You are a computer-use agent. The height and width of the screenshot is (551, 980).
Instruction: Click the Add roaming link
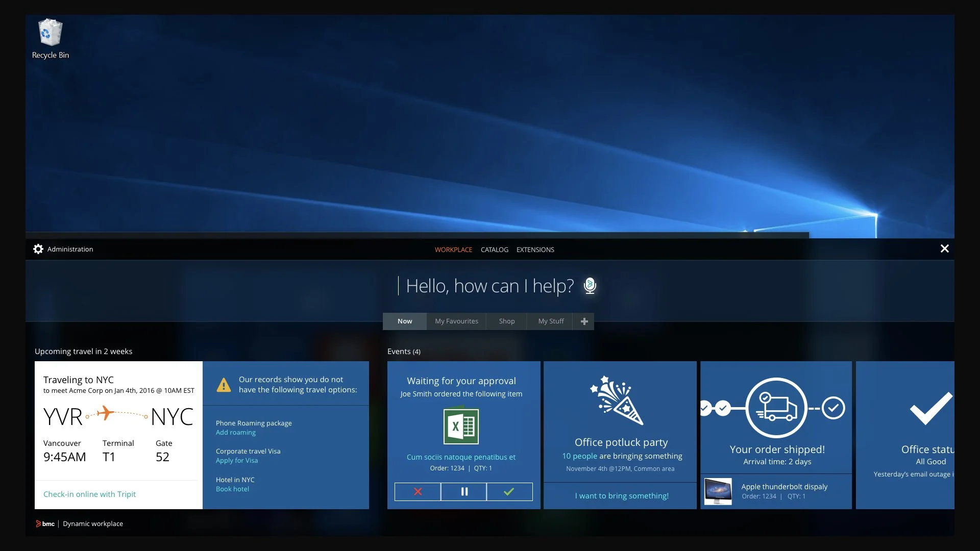(x=235, y=433)
